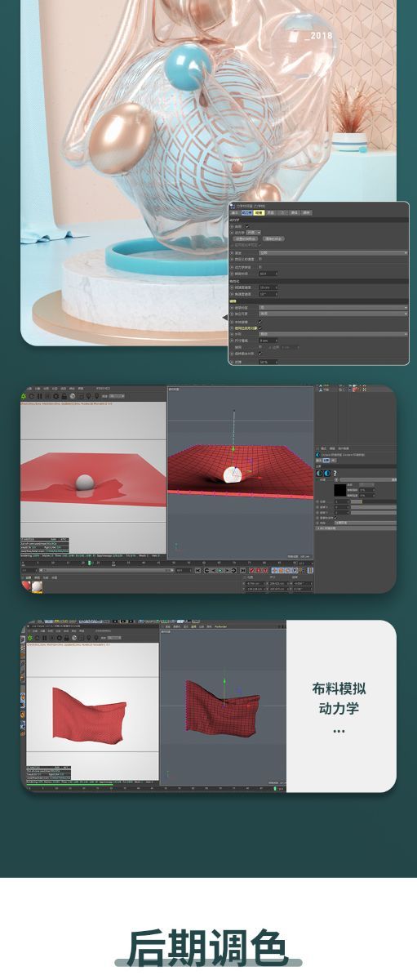
Task: Click the 清除初状态 button
Action: point(274,238)
